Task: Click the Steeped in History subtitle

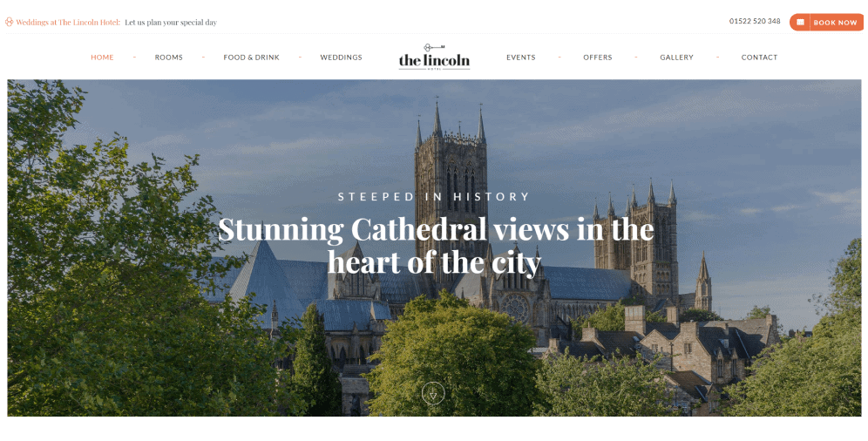Action: point(434,196)
